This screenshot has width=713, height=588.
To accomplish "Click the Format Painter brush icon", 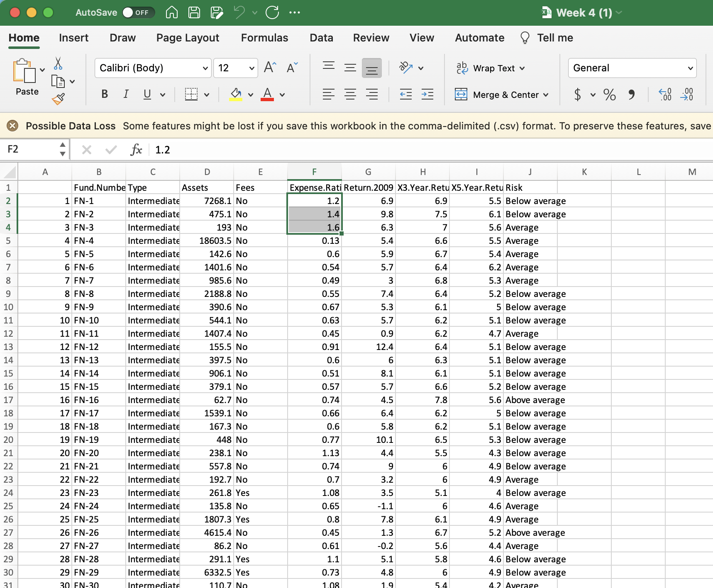I will (x=58, y=99).
